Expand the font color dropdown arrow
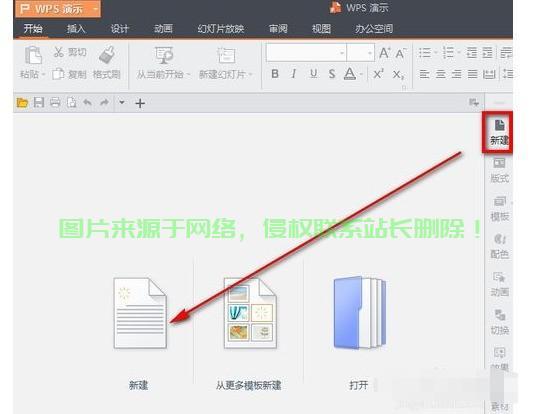This screenshot has width=541, height=414. coord(361,75)
